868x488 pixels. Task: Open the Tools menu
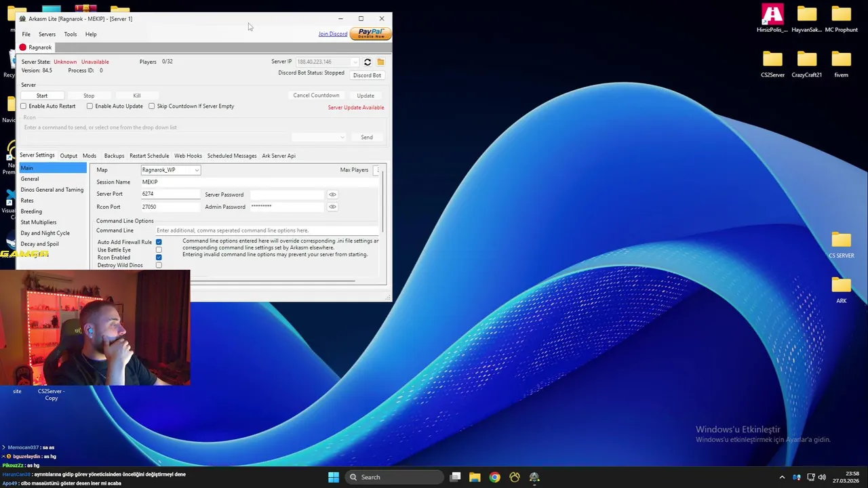pos(71,34)
